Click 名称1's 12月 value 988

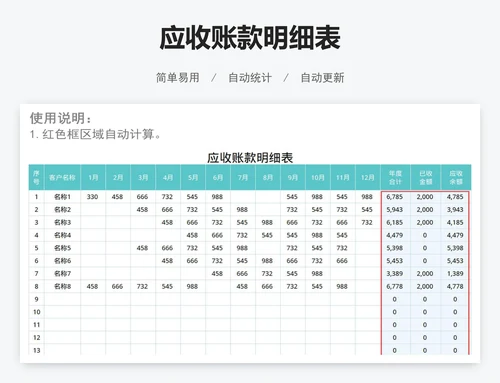point(367,197)
